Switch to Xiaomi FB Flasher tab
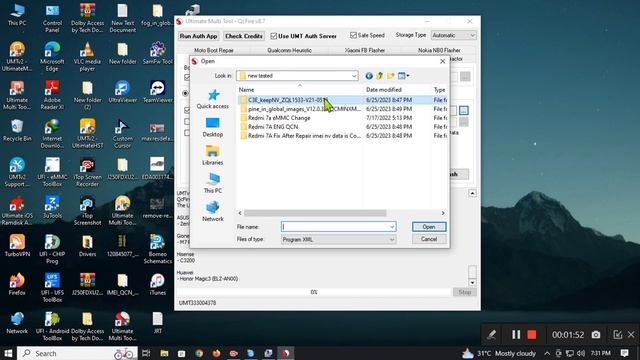 tap(364, 50)
